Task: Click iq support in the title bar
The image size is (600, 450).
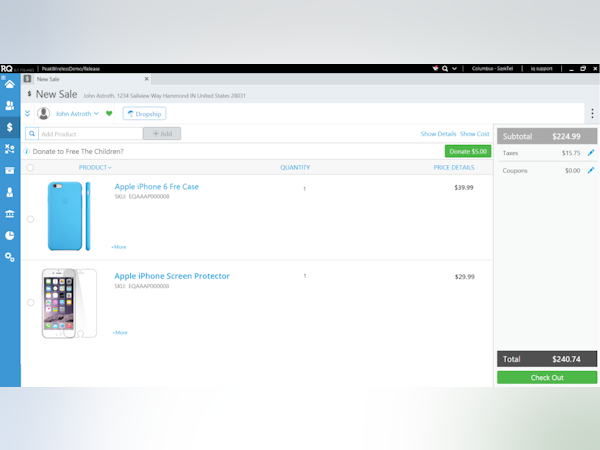Action: point(541,68)
